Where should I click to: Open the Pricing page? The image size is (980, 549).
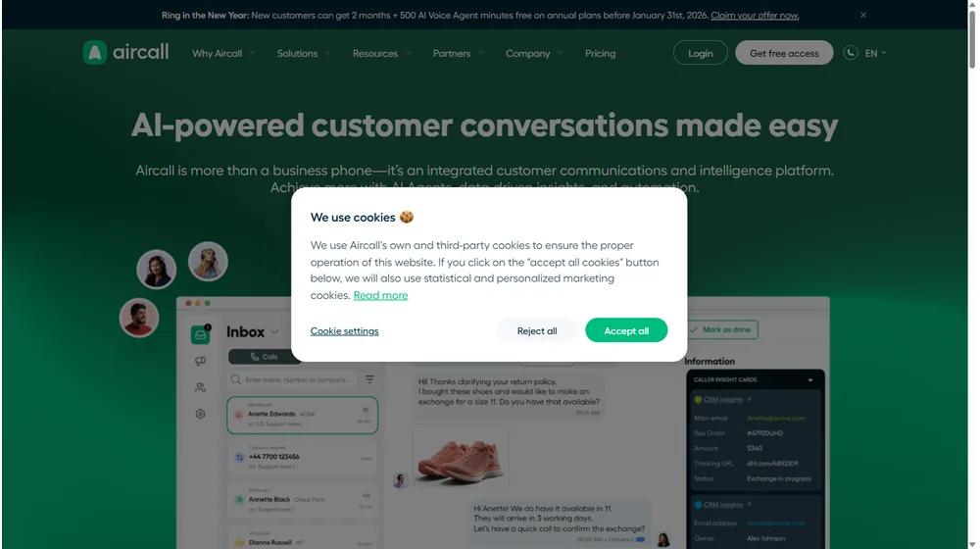pos(600,54)
